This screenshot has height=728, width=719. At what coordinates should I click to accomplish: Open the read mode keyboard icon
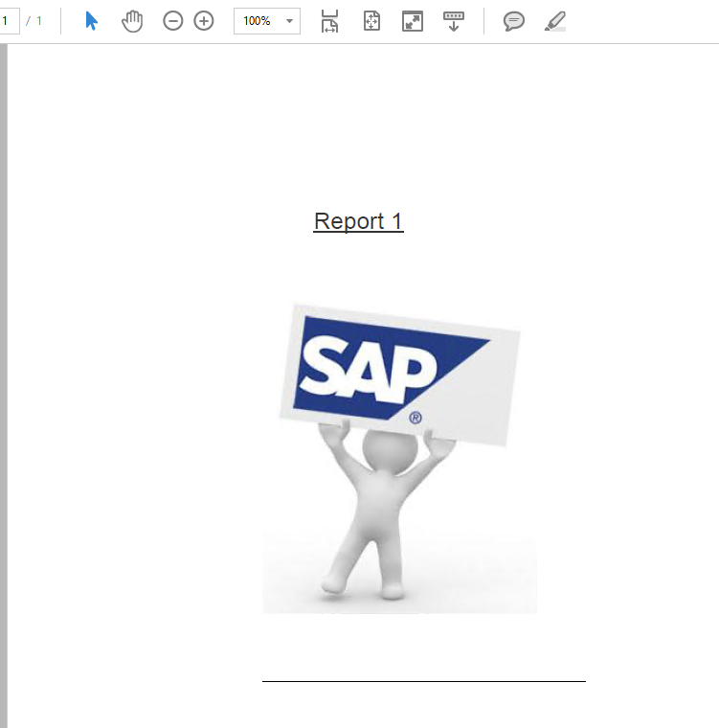[454, 20]
